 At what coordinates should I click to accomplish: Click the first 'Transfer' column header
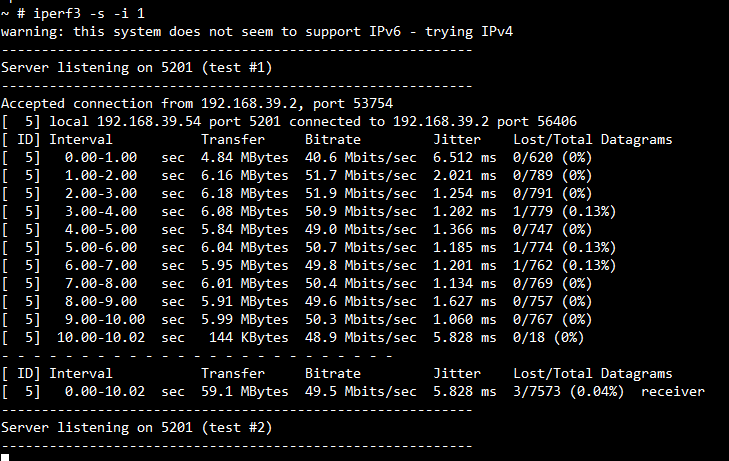click(234, 139)
